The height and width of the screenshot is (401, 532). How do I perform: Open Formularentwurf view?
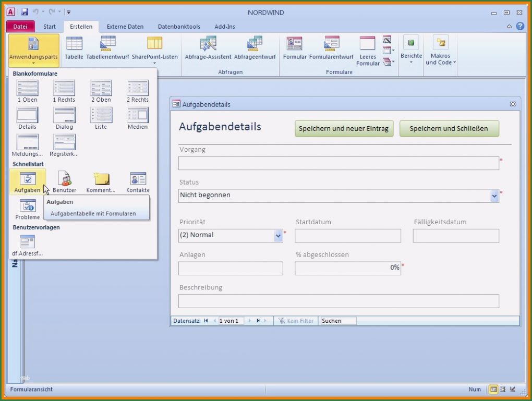click(331, 48)
